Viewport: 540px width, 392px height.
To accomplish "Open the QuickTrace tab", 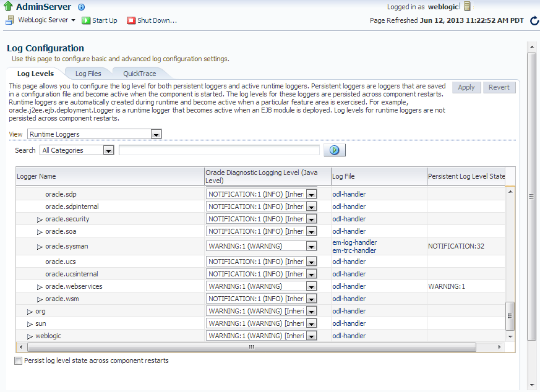I will click(139, 73).
